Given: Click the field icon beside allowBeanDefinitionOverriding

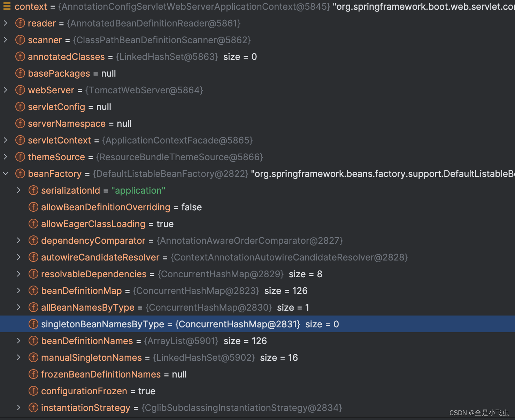Looking at the screenshot, I should click(33, 207).
